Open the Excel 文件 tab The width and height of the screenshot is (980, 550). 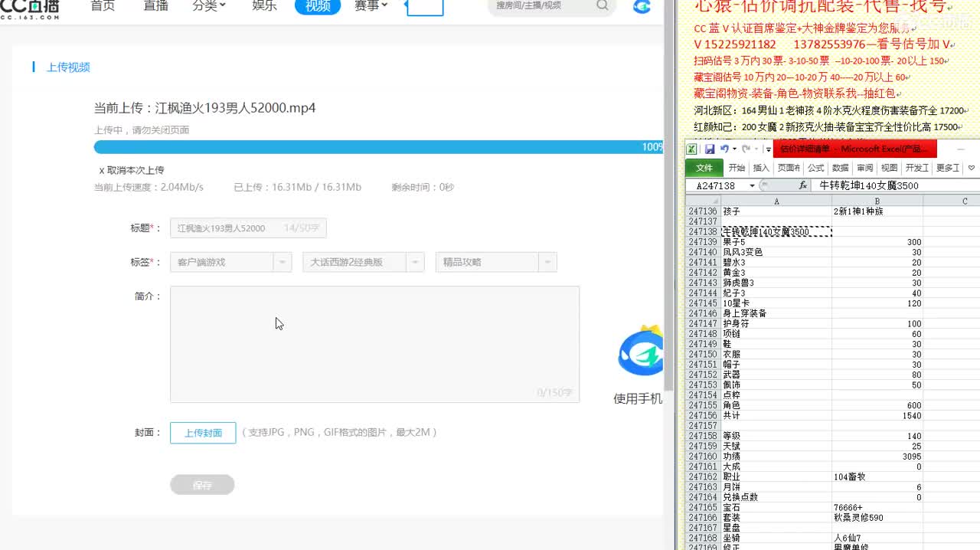(x=704, y=168)
